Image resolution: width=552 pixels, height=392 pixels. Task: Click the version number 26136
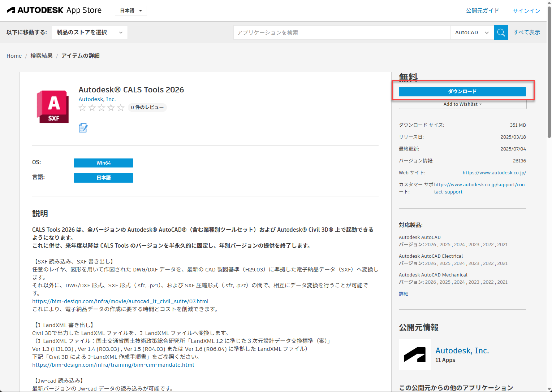[x=519, y=161]
